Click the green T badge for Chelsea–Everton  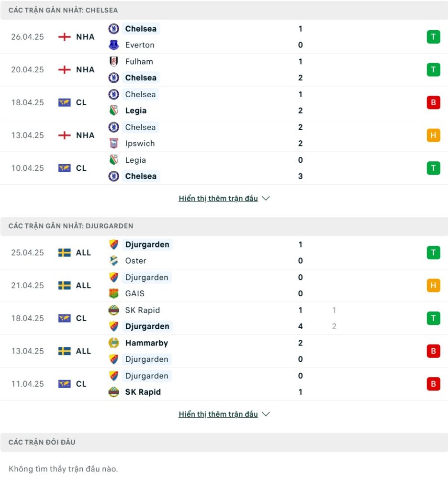tap(433, 37)
